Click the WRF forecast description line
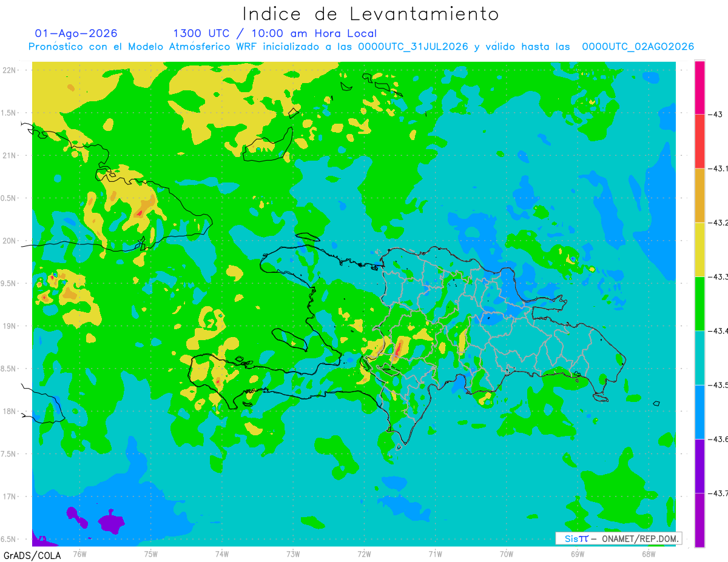 pyautogui.click(x=361, y=47)
